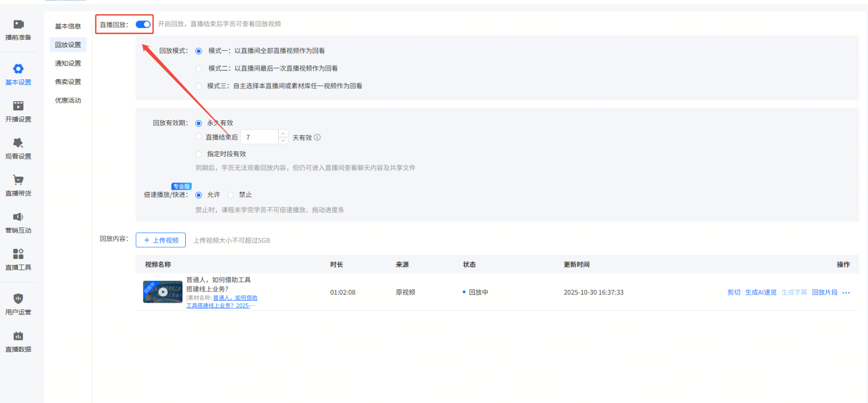The height and width of the screenshot is (403, 868).
Task: Open 播前准备 camera icon in sidebar
Action: coord(18,24)
